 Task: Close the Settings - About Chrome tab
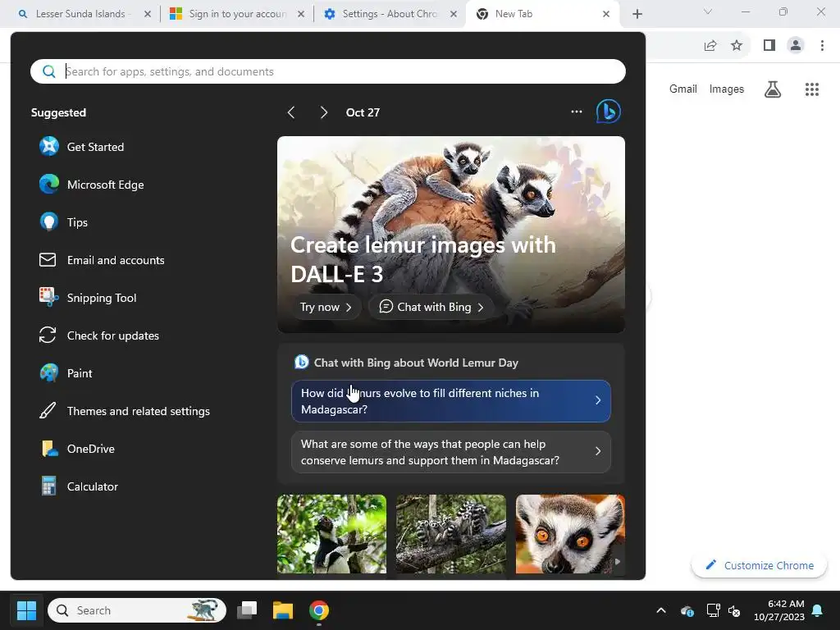(454, 14)
